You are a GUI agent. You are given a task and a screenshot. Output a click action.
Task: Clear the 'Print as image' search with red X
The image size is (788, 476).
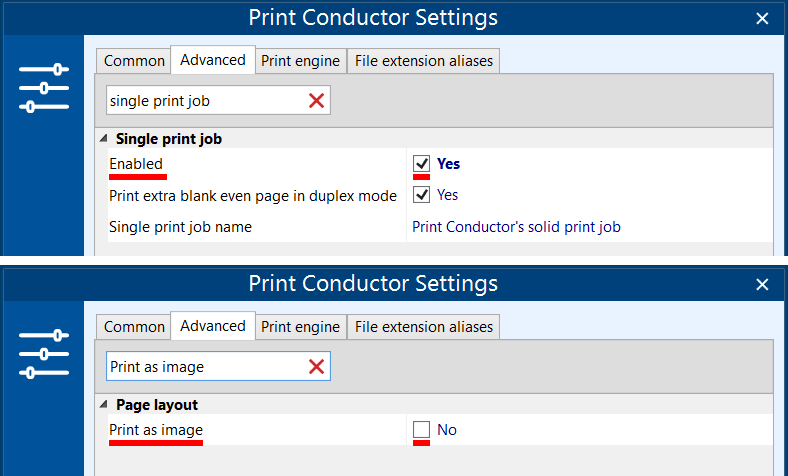[x=316, y=367]
